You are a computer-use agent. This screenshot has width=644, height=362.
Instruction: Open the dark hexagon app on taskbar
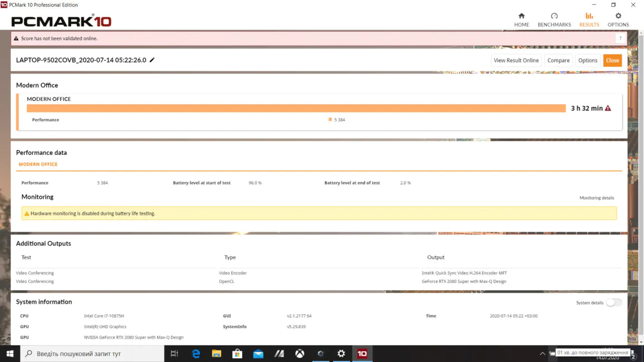(x=321, y=354)
